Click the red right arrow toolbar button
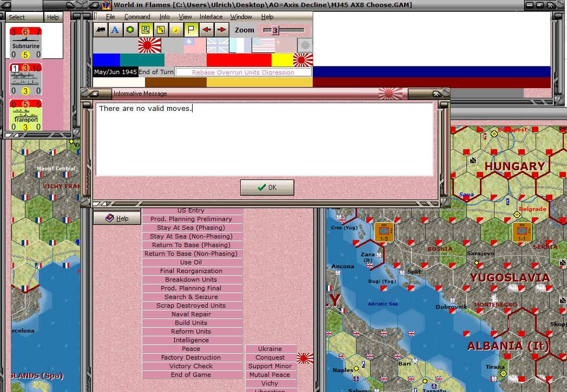The height and width of the screenshot is (392, 567). 222,30
